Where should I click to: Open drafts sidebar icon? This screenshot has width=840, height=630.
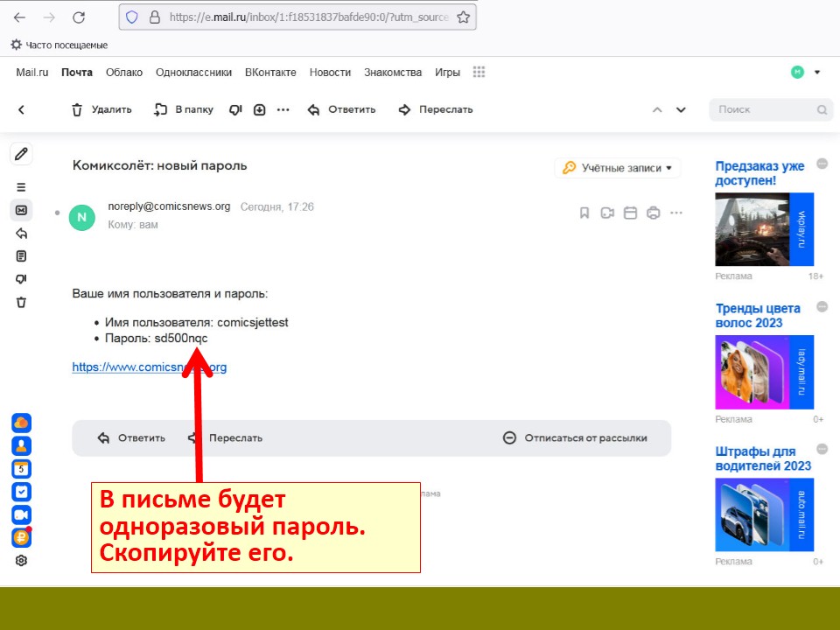point(21,256)
